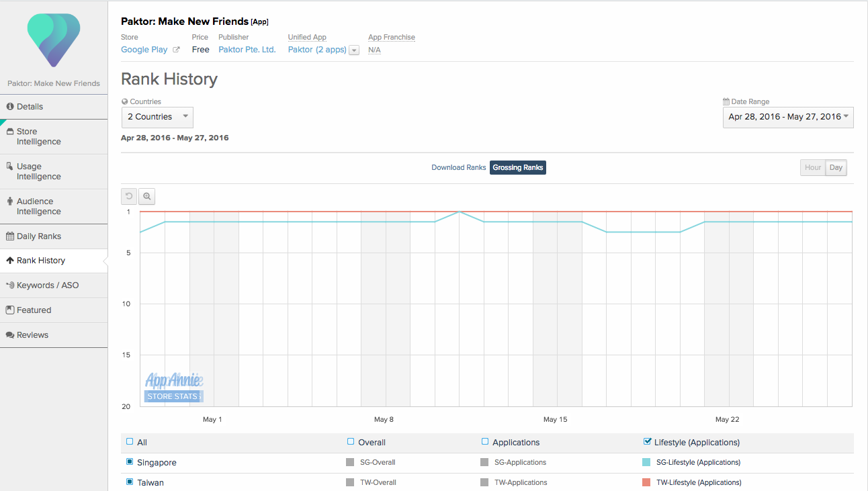
Task: Switch to Download Ranks
Action: (x=459, y=168)
